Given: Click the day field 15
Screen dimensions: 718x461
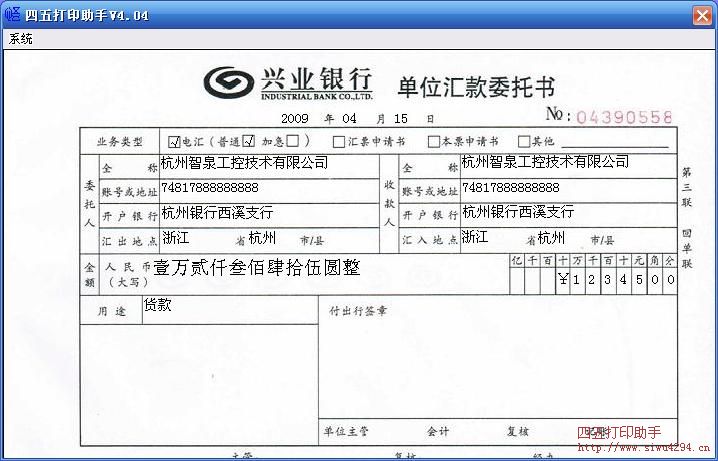Looking at the screenshot, I should tap(401, 119).
